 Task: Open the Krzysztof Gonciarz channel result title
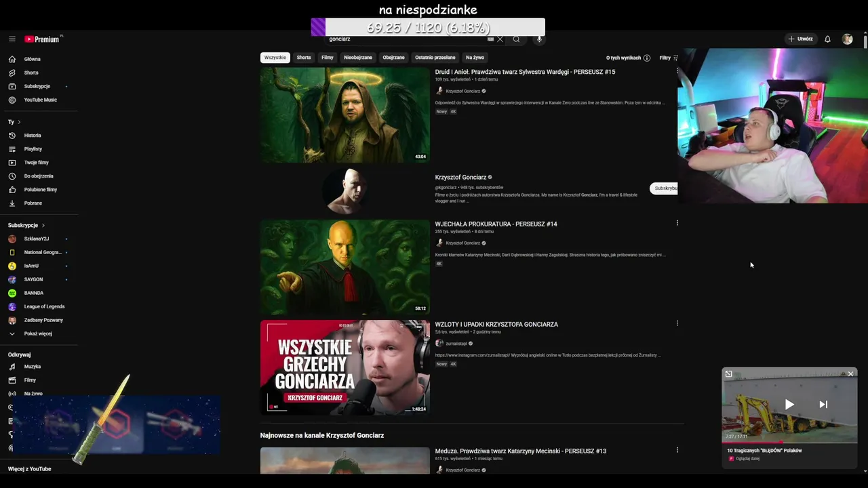tap(461, 178)
